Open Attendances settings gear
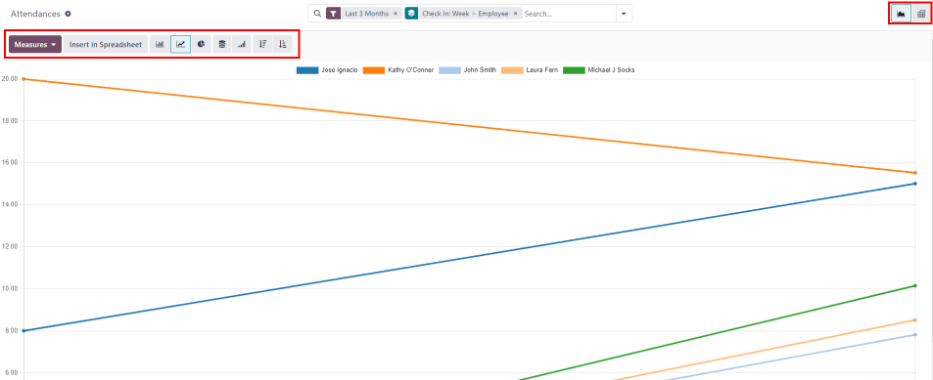The image size is (933, 380). [68, 14]
